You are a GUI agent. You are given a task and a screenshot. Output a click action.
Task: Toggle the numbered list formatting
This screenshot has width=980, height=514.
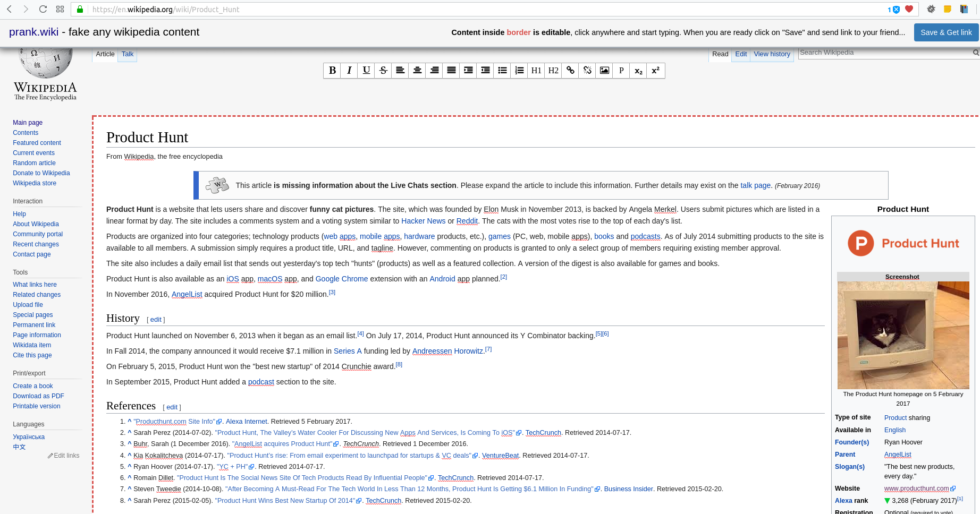[519, 70]
